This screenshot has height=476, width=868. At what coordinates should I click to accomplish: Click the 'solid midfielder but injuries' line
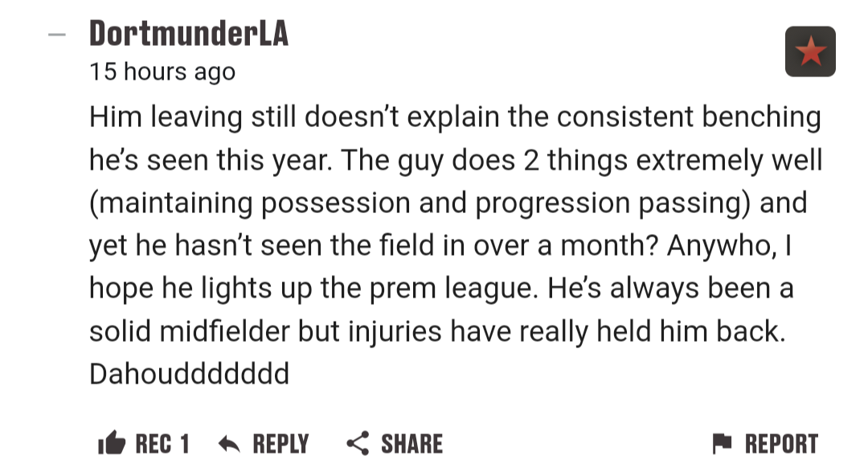[x=437, y=331]
